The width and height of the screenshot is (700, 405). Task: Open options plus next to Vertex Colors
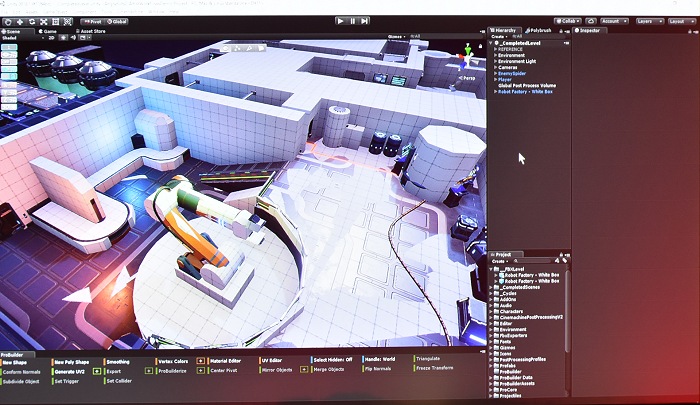[x=200, y=361]
